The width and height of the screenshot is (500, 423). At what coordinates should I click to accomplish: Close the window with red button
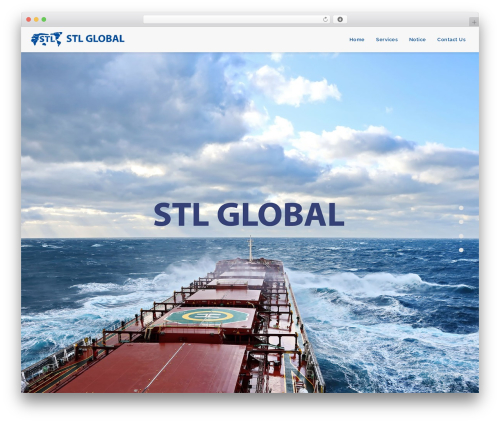[x=29, y=19]
